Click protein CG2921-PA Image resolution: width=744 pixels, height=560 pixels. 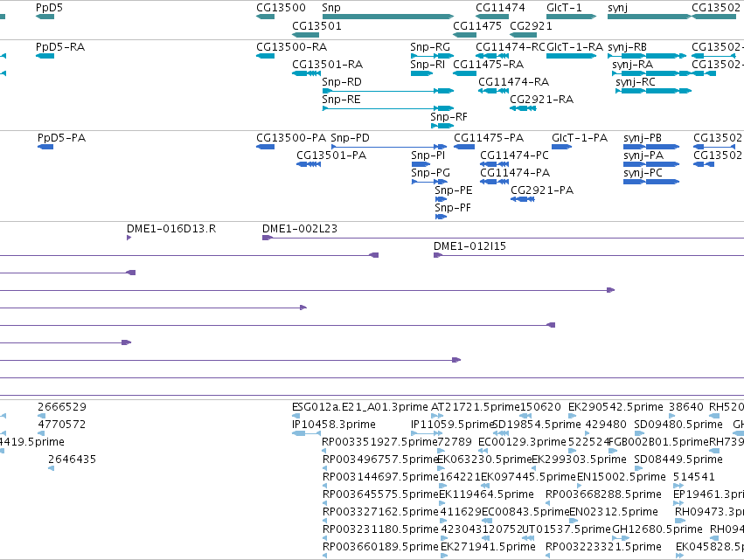click(x=523, y=200)
